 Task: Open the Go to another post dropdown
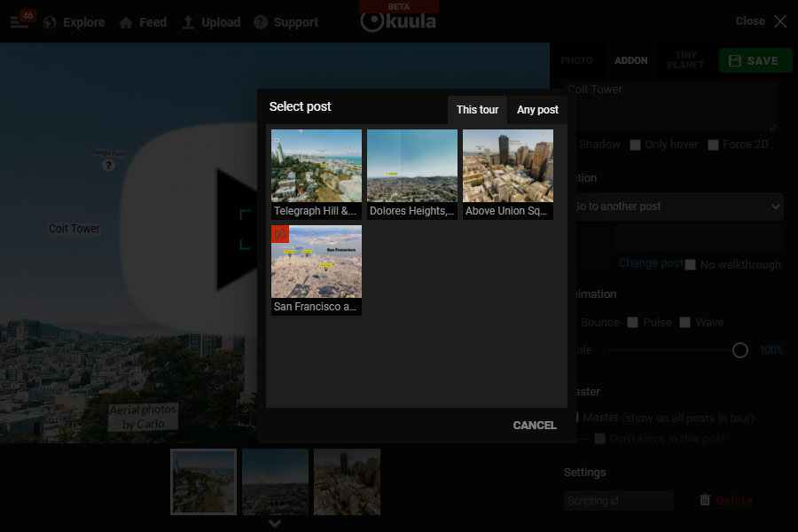[x=675, y=207]
